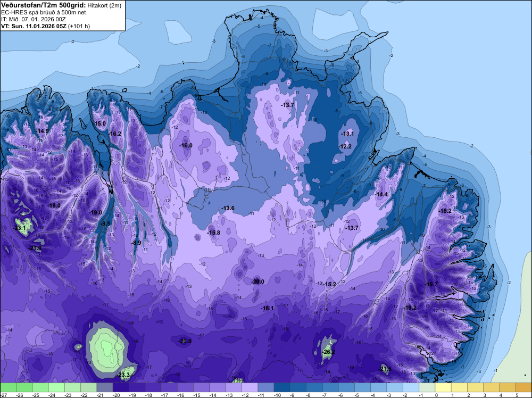This screenshot has width=532, height=398.
Task: Click the -19.7 temperature value
Action: coord(431,284)
